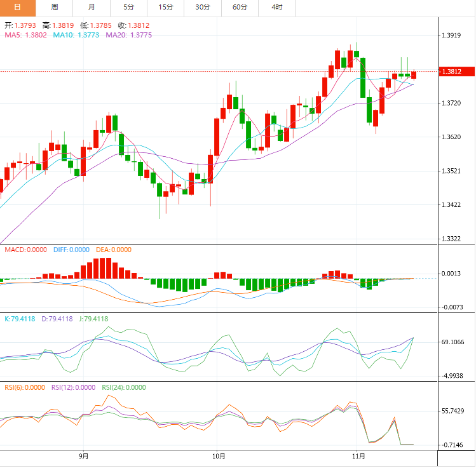Click the MA5 moving average label
The width and height of the screenshot is (476, 468).
24,36
